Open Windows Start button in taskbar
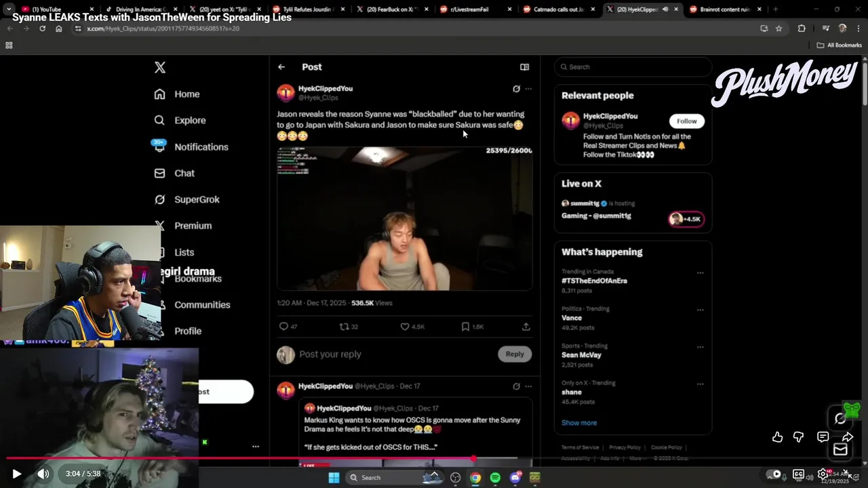868x488 pixels. coord(334,478)
